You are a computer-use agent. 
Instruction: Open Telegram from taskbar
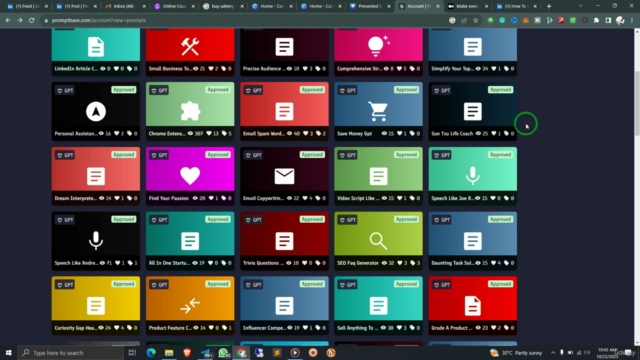pos(206,353)
